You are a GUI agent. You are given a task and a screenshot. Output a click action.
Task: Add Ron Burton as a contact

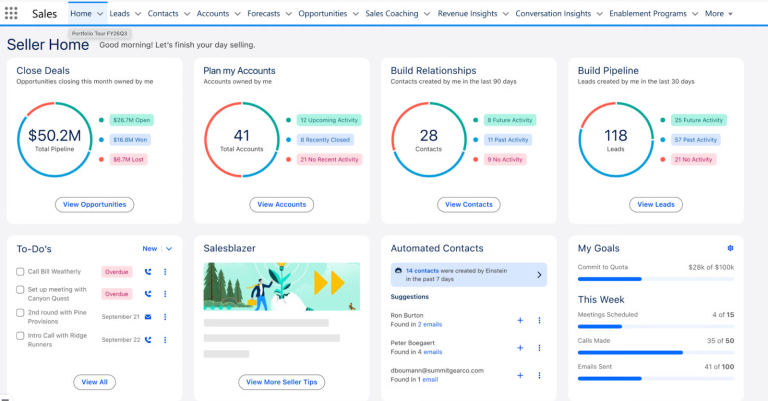coord(520,320)
